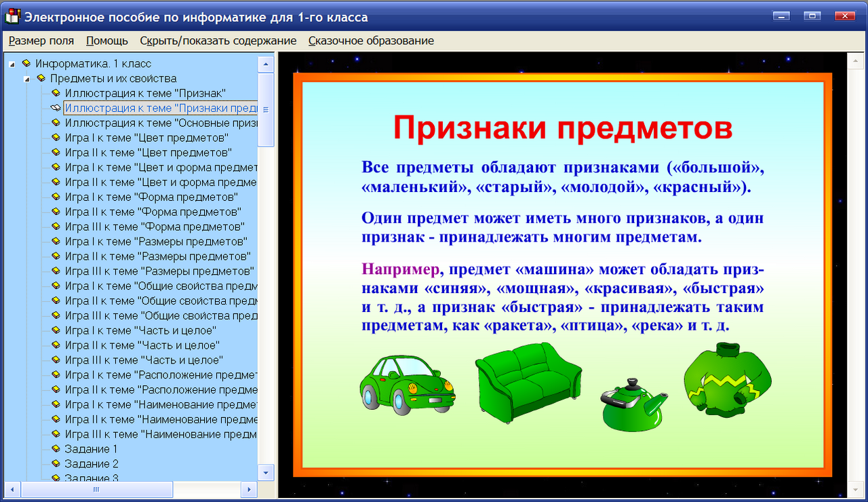Screen dimensions: 868x502
Task: Click the icon beside "Игра III к теме "Форма предметов""
Action: [x=56, y=227]
